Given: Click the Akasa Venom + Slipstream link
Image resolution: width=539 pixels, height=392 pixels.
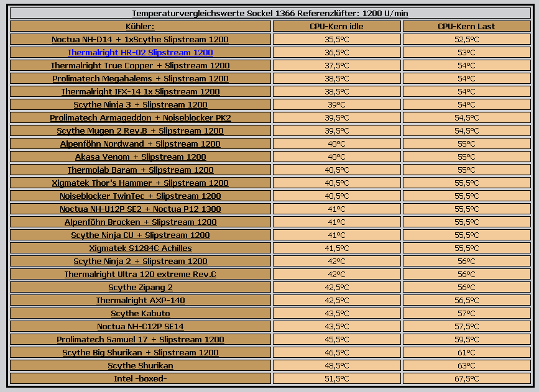Looking at the screenshot, I should coord(140,157).
